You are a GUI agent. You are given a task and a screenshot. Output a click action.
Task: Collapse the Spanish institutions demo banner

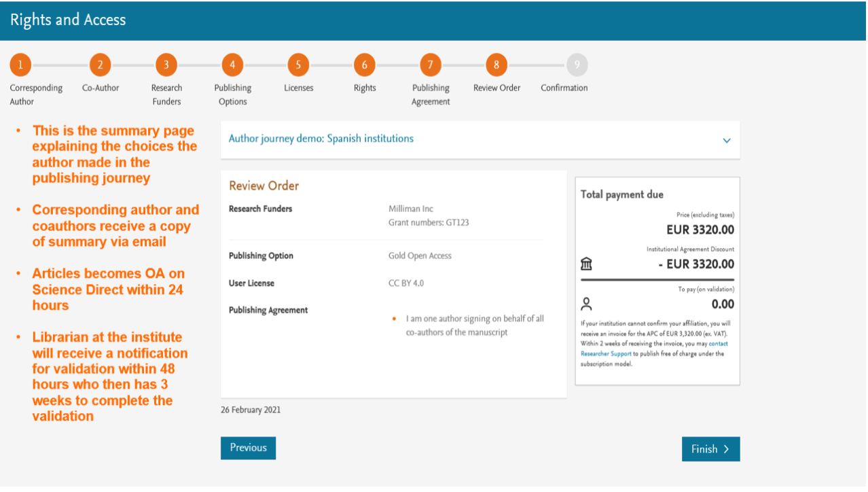coord(726,140)
